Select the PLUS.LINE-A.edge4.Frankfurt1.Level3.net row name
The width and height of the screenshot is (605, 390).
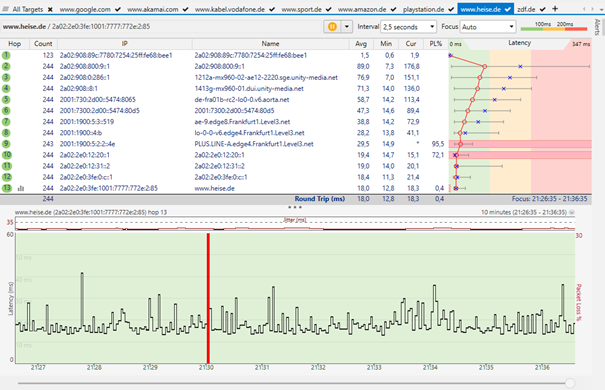pyautogui.click(x=254, y=144)
